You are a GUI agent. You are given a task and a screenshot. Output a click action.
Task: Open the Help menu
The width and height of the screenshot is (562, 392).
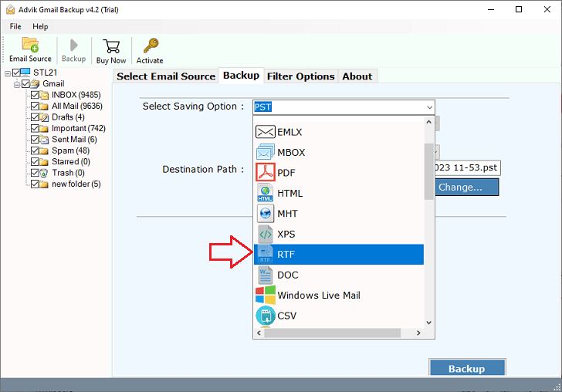(40, 26)
